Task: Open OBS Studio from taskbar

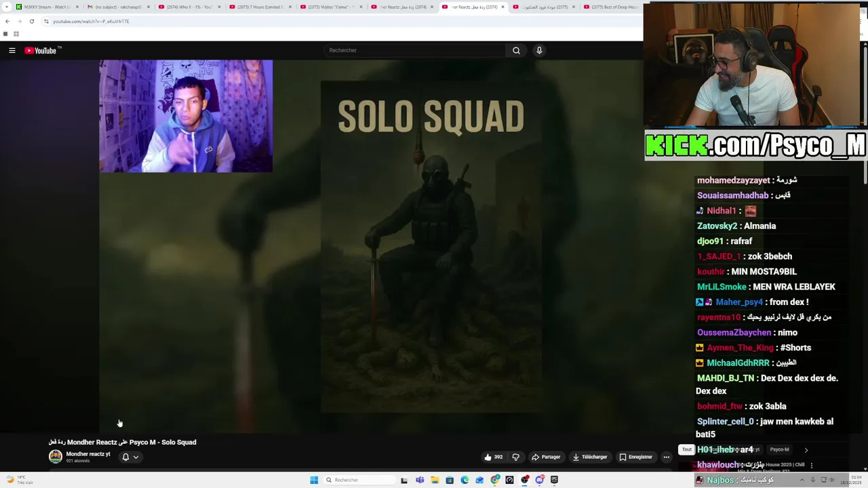Action: 525,480
